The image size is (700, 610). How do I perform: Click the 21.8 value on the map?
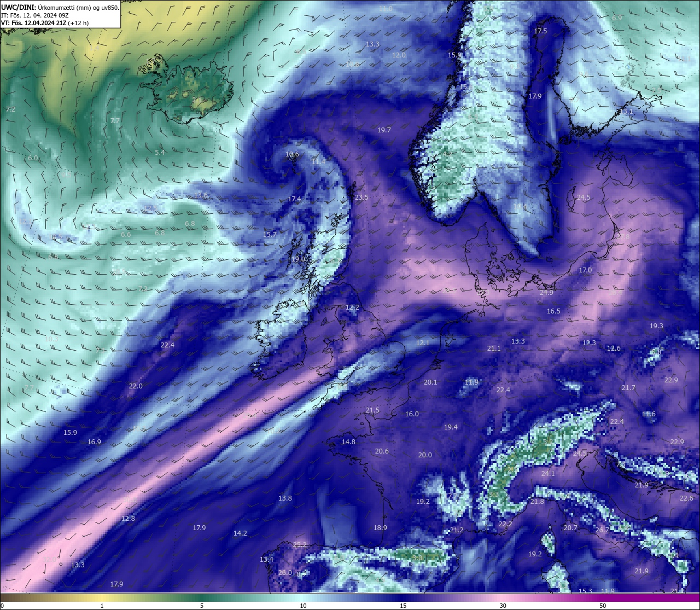(x=537, y=502)
